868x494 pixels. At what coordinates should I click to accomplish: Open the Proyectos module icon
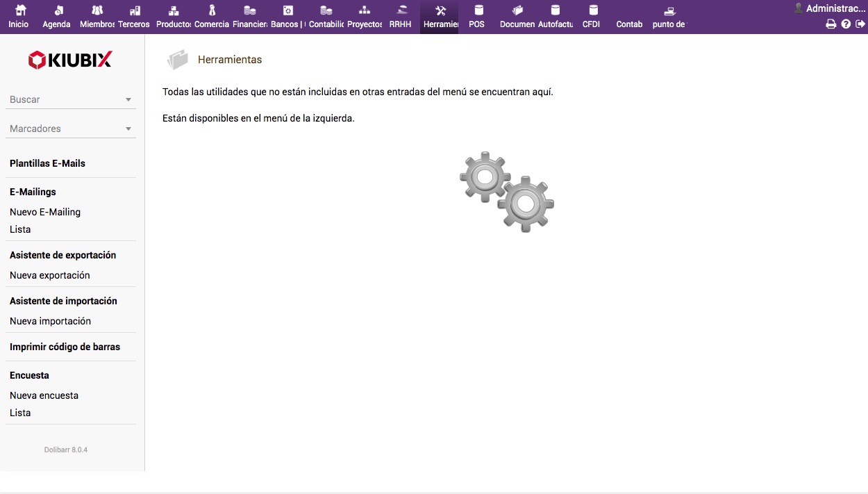click(x=365, y=11)
